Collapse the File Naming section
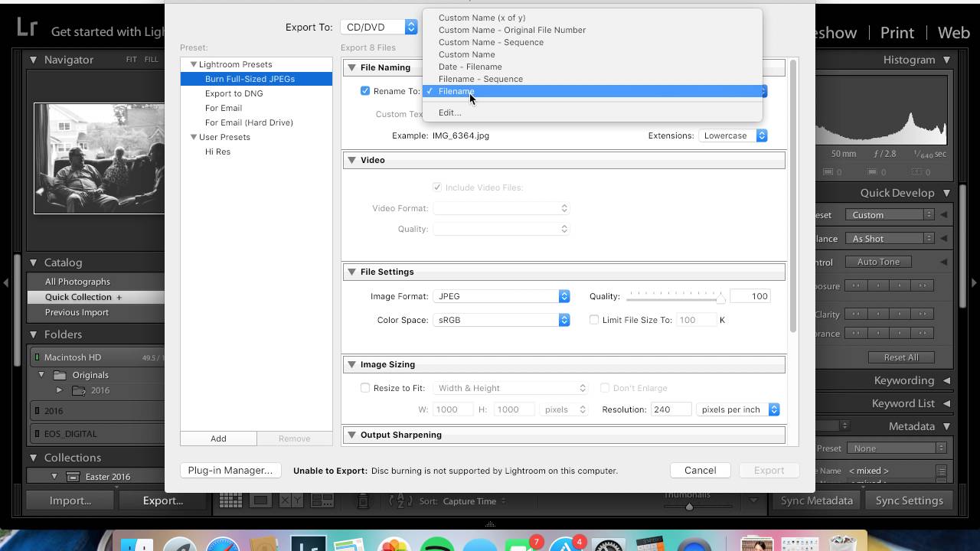980x551 pixels. click(x=352, y=67)
